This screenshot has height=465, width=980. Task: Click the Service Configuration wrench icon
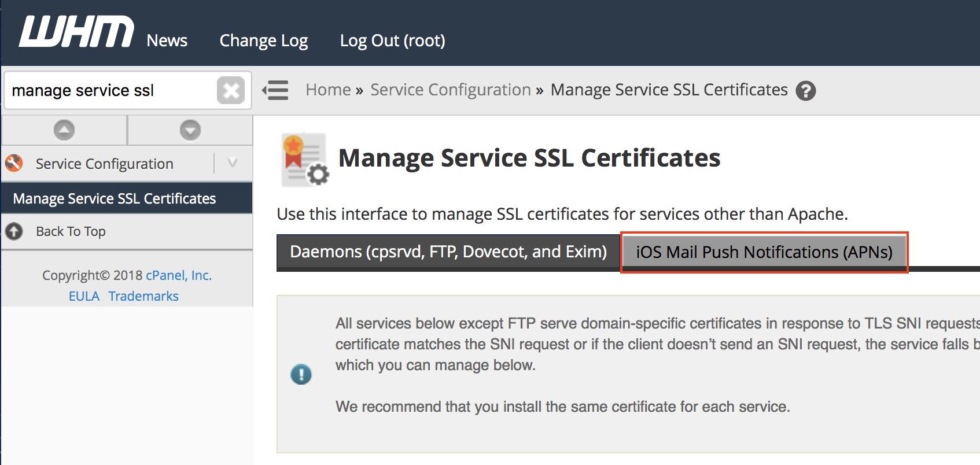[14, 164]
